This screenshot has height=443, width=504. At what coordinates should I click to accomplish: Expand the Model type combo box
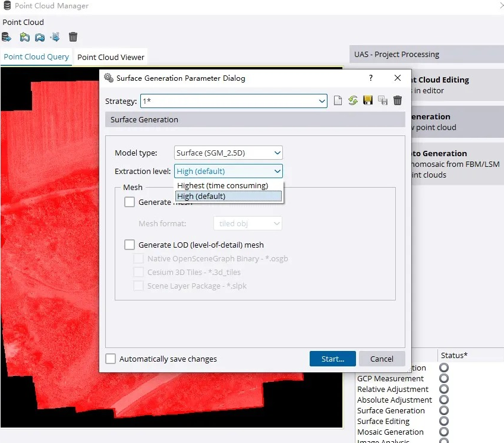228,153
